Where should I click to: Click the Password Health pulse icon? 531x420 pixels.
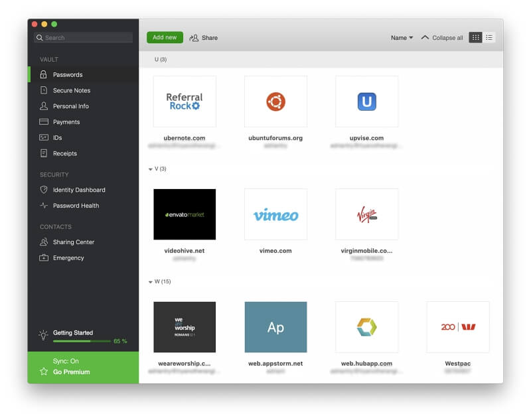pyautogui.click(x=43, y=205)
